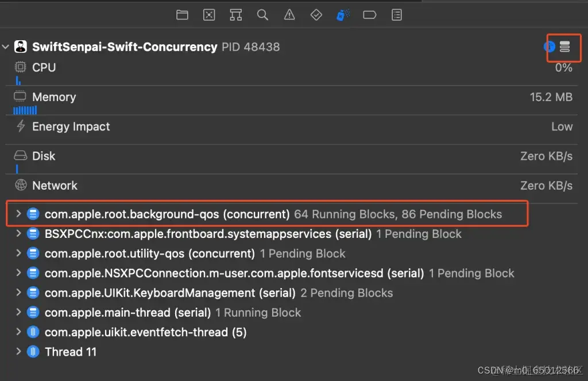Screen dimensions: 588x381
Task: Click '64 Running Blocks, 86 Pending Blocks'
Action: click(x=398, y=214)
